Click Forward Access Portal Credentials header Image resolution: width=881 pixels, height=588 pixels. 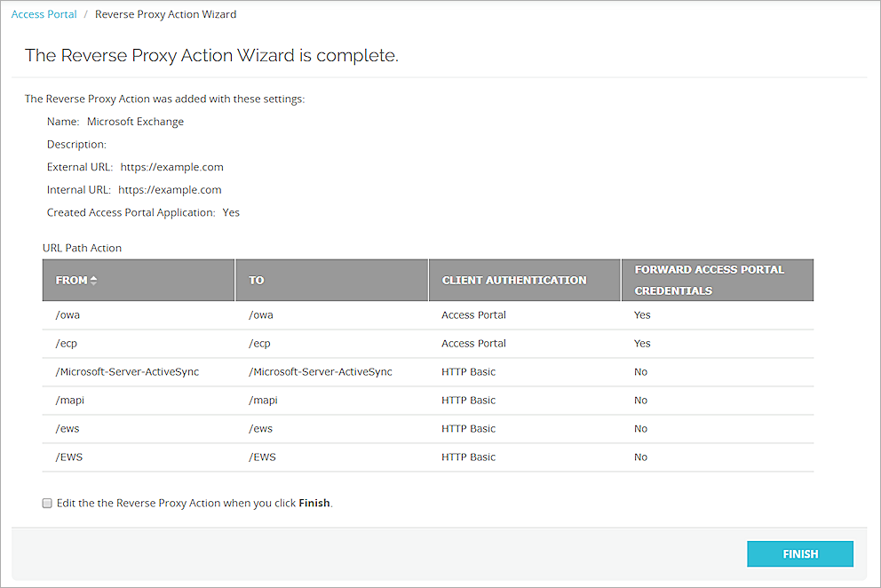710,280
